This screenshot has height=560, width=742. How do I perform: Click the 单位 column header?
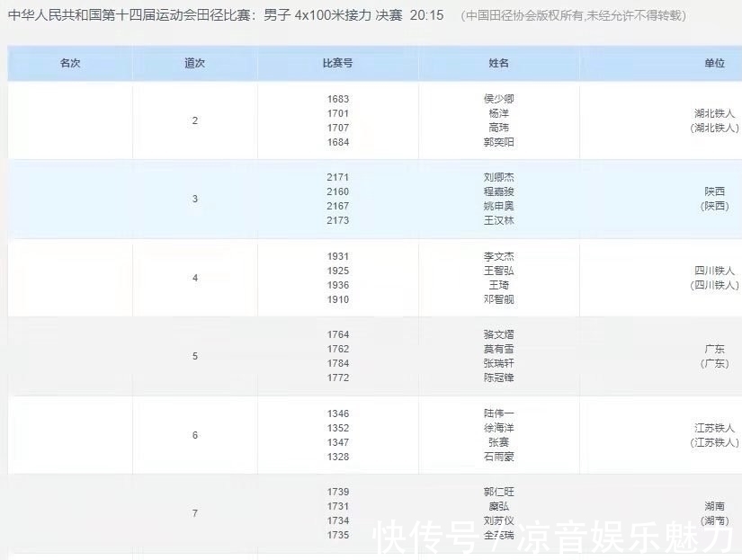point(714,63)
